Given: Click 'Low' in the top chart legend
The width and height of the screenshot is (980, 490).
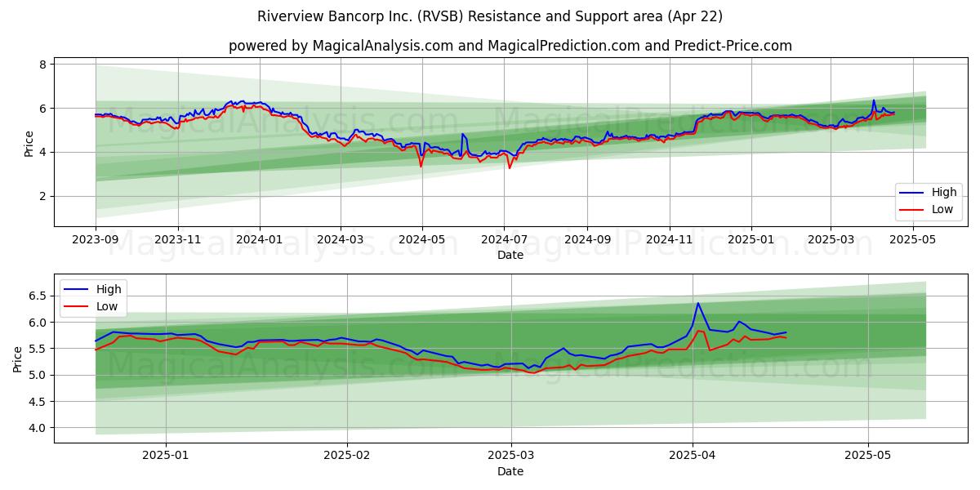Looking at the screenshot, I should (x=942, y=209).
